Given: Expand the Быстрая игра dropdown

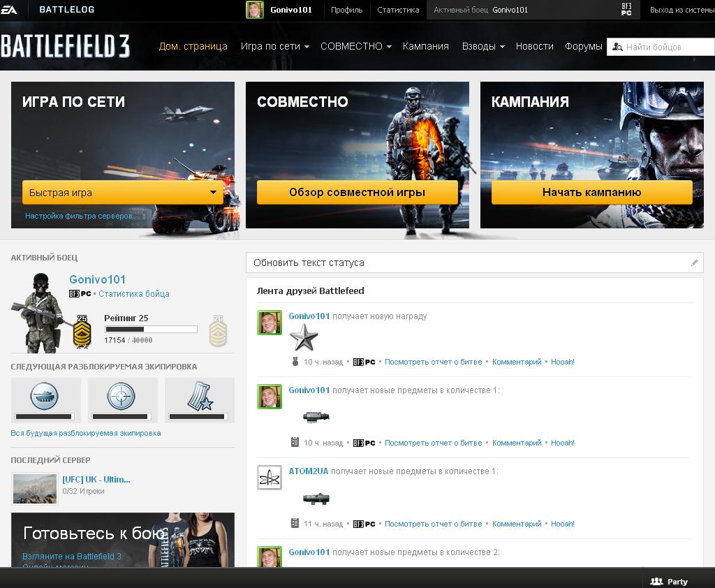Looking at the screenshot, I should tap(213, 193).
